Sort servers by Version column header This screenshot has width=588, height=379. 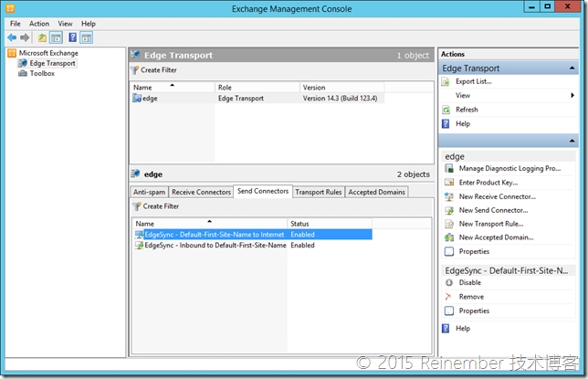pyautogui.click(x=342, y=88)
